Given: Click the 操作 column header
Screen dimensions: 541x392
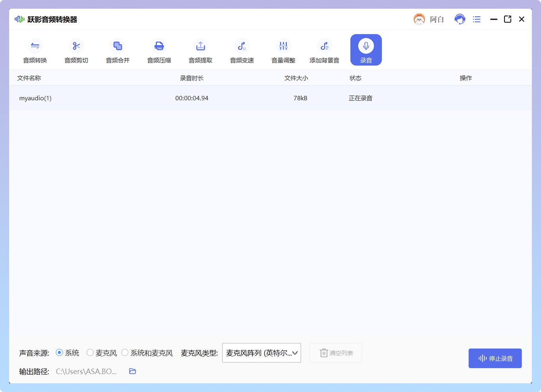Looking at the screenshot, I should click(x=466, y=78).
